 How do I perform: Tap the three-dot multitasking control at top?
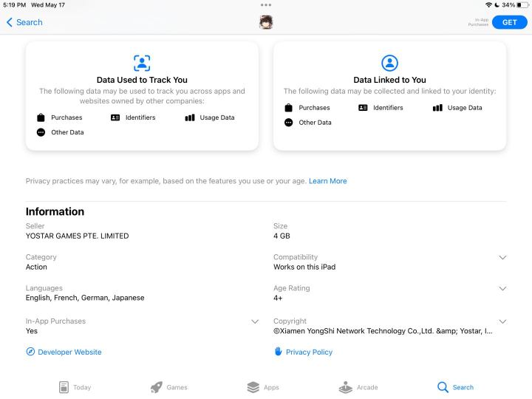click(266, 5)
